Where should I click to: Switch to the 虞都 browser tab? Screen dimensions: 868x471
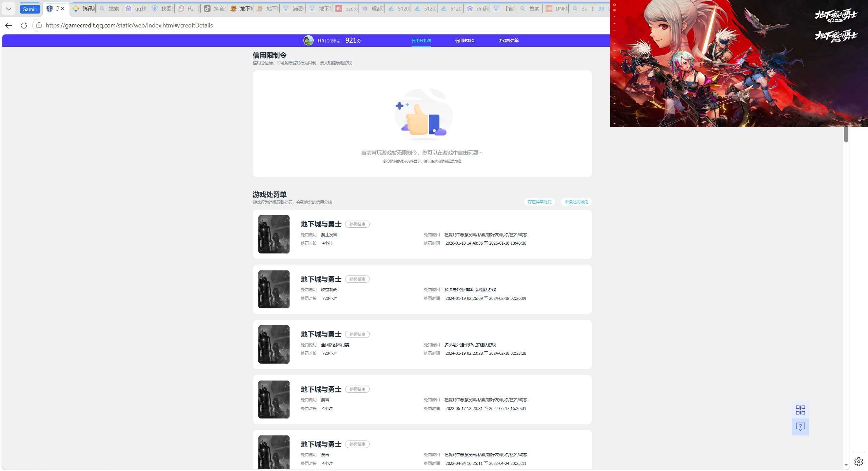[x=373, y=9]
